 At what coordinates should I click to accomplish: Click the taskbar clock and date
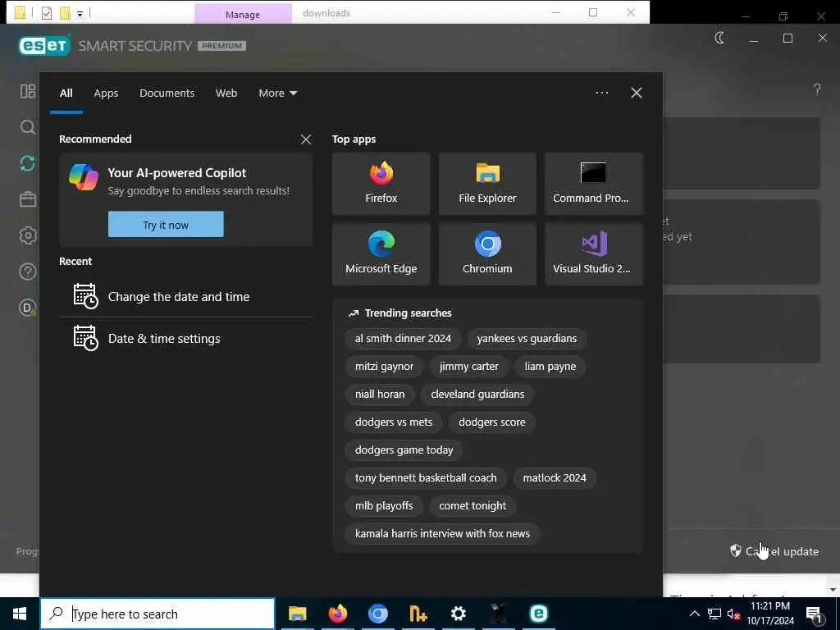[x=769, y=614]
